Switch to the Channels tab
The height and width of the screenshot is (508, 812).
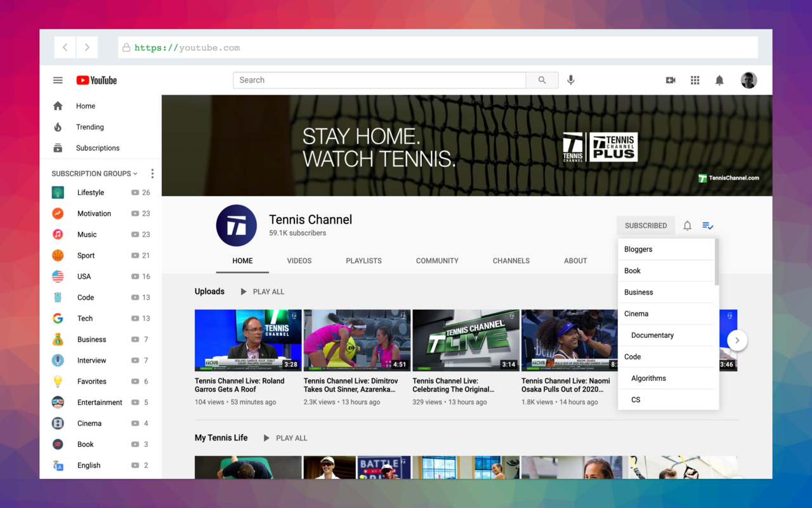pos(511,260)
